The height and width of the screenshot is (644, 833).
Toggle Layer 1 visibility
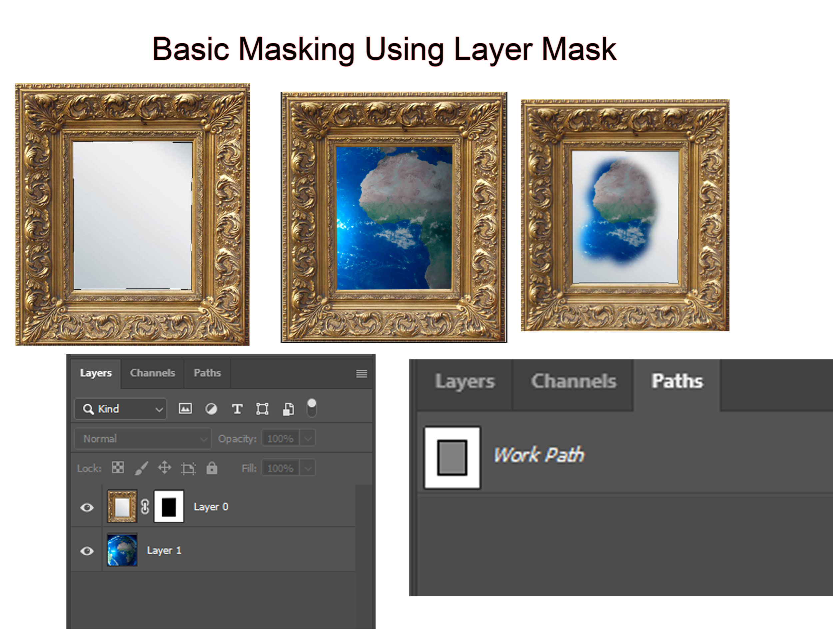coord(87,551)
